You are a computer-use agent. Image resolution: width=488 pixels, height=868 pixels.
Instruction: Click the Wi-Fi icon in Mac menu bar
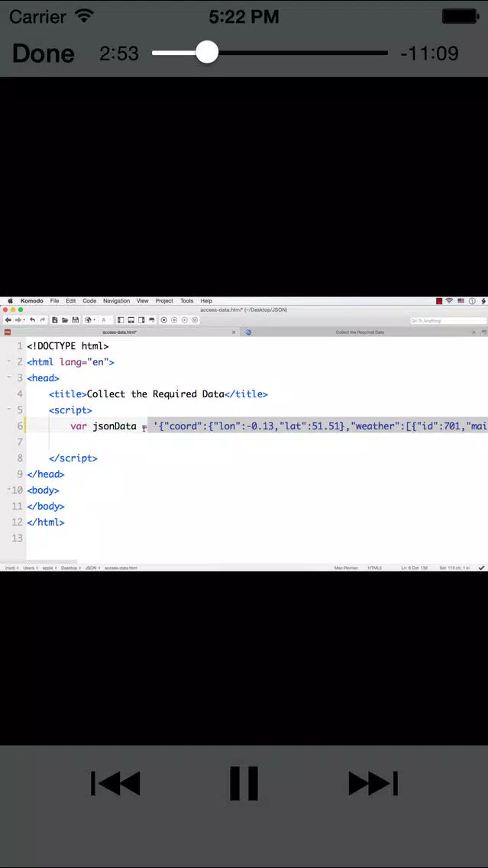pyautogui.click(x=449, y=301)
